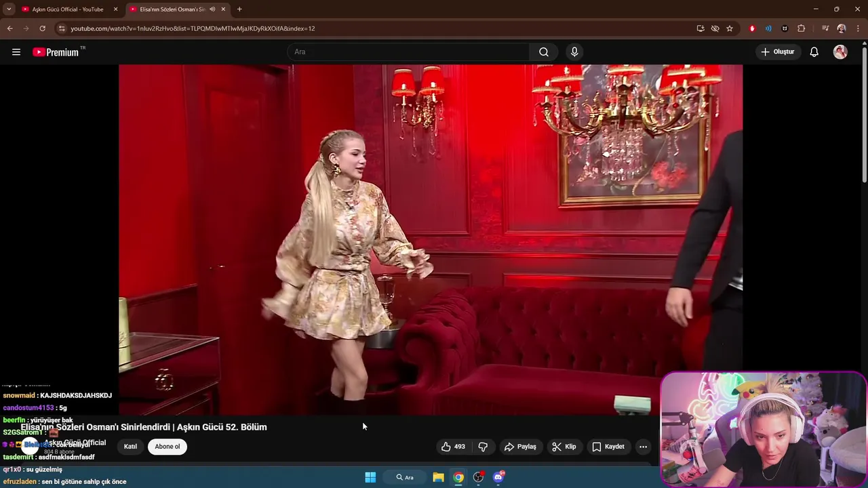Dislike the video with thumbs down

(x=483, y=447)
